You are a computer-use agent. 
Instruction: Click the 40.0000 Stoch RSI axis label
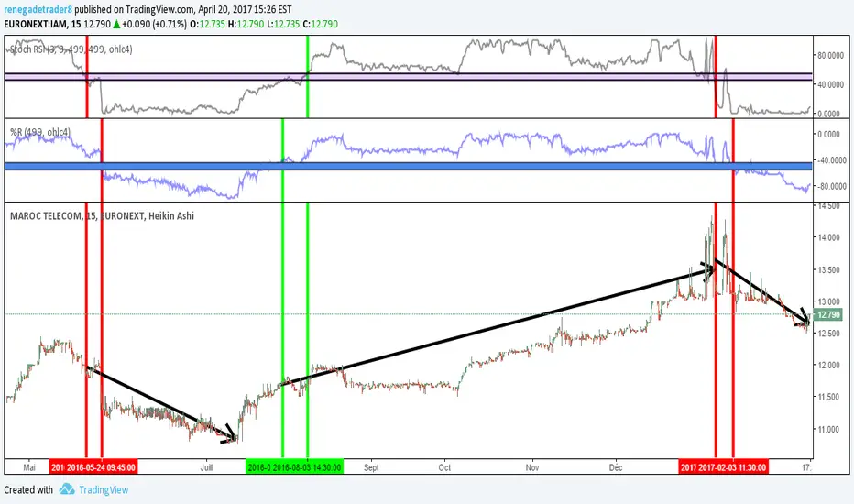(830, 84)
